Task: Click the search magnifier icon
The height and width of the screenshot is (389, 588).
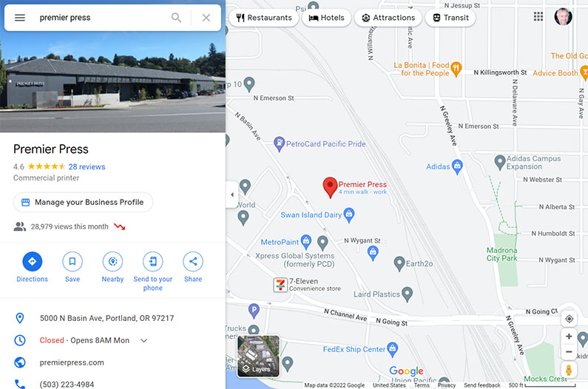Action: (x=176, y=18)
